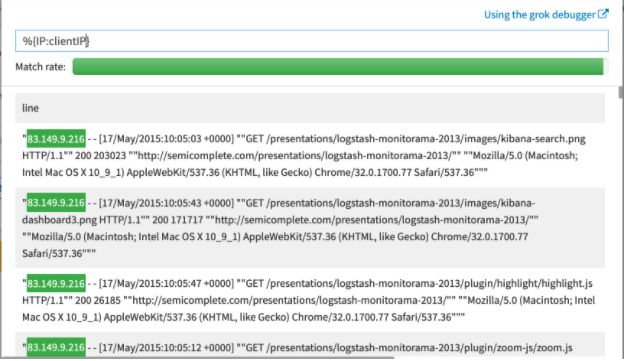Click the zoom-js/zoom.js log entry text
This screenshot has width=624, height=361.
310,345
